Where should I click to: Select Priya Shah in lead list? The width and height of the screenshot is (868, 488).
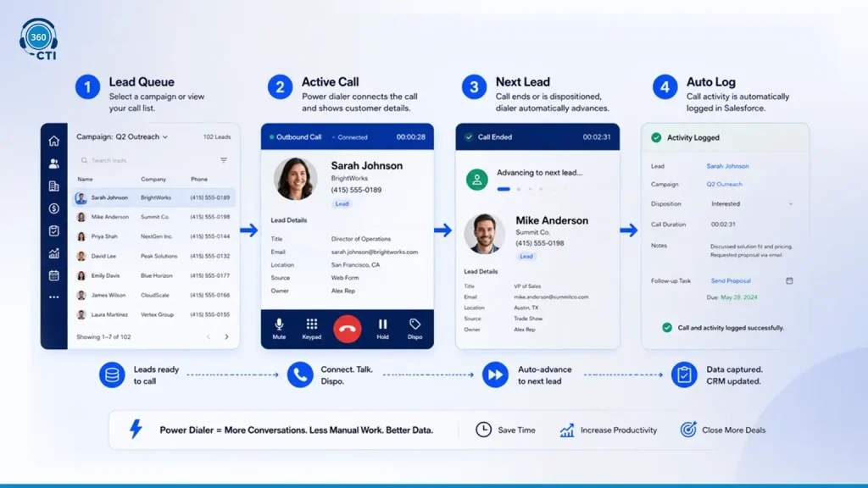(153, 236)
